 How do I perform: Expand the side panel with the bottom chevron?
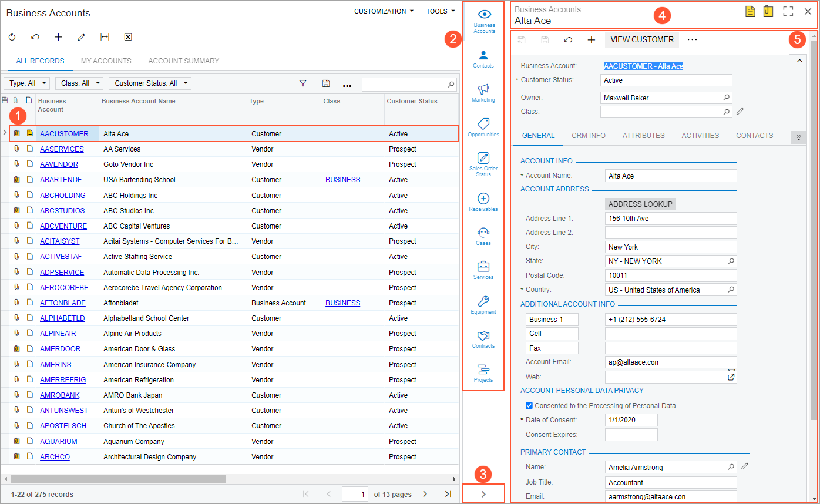pyautogui.click(x=483, y=494)
